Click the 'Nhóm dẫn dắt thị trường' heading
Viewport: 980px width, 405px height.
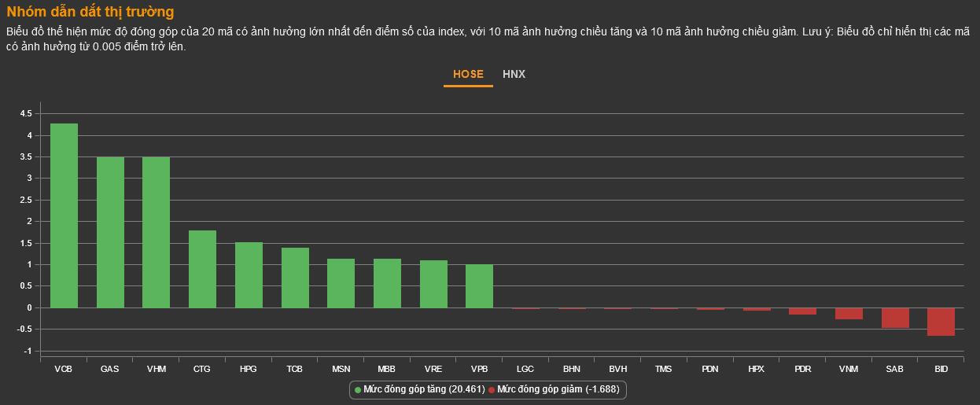click(x=90, y=12)
